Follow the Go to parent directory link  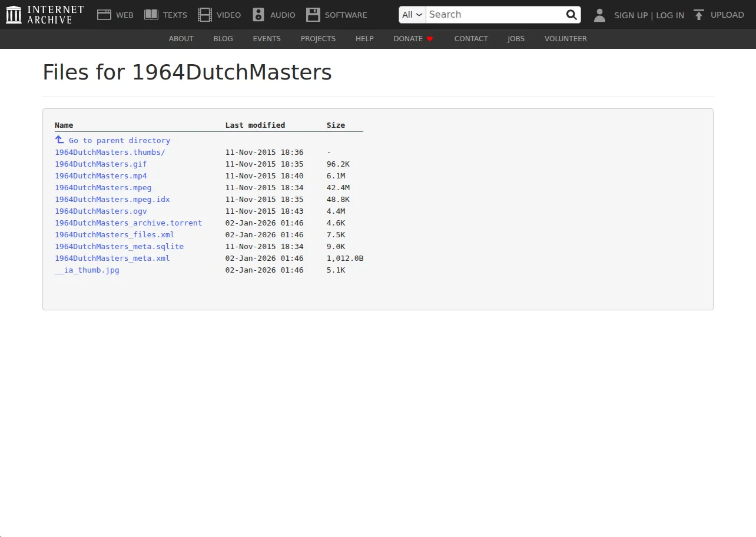pos(120,141)
